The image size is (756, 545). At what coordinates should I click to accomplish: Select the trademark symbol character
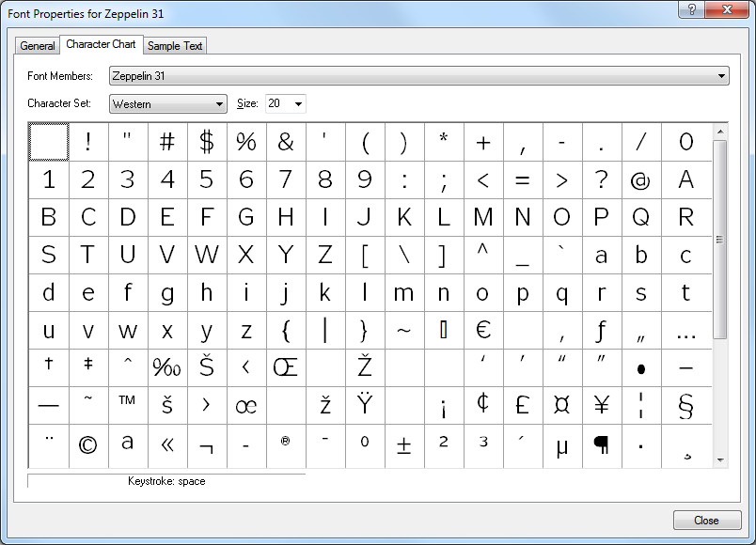pos(127,405)
